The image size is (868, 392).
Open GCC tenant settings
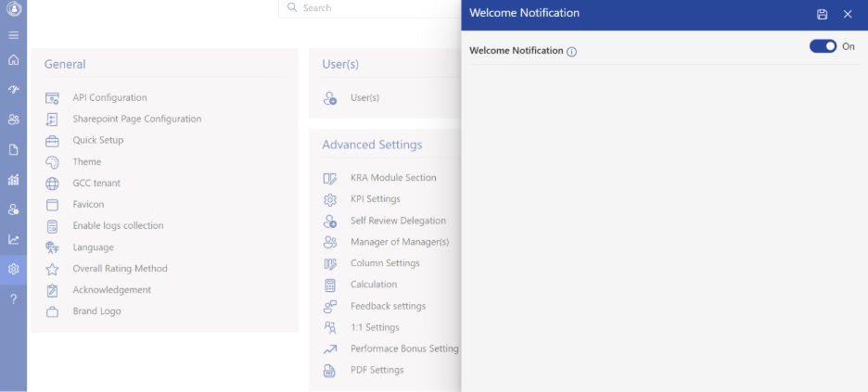96,183
